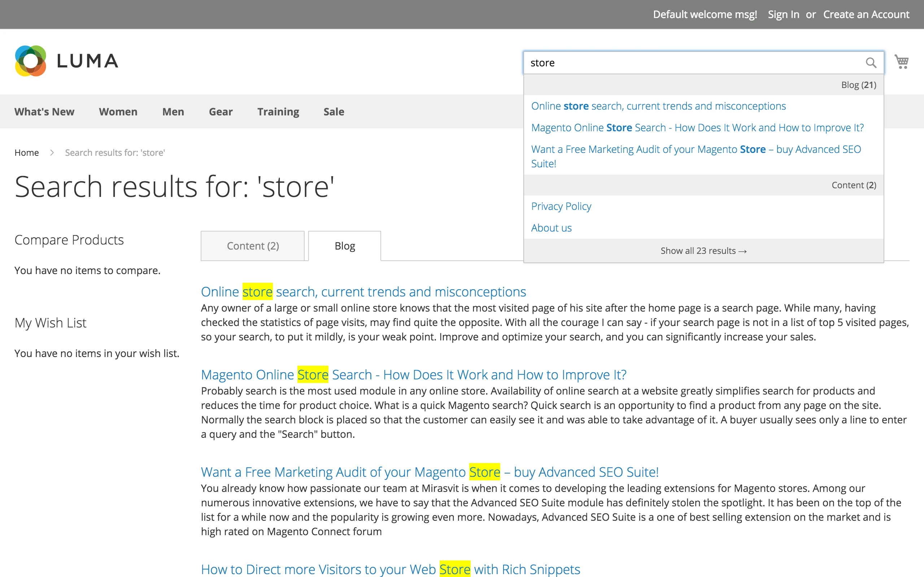Select the Blog tab
The width and height of the screenshot is (924, 577).
click(344, 246)
